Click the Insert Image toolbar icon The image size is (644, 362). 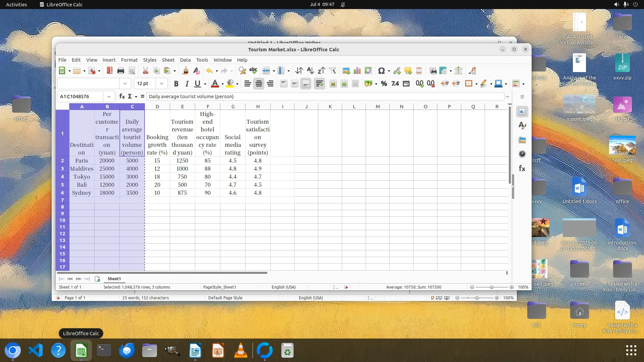(x=346, y=71)
